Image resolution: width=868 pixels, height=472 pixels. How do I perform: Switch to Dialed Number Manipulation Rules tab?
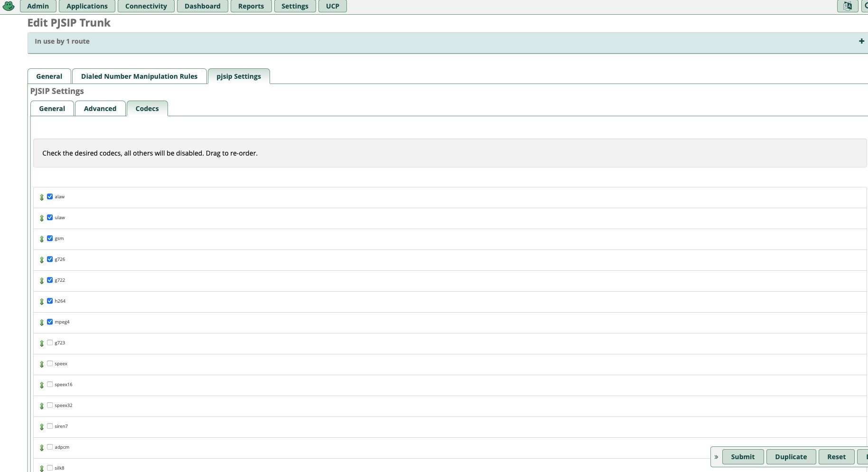pos(140,76)
